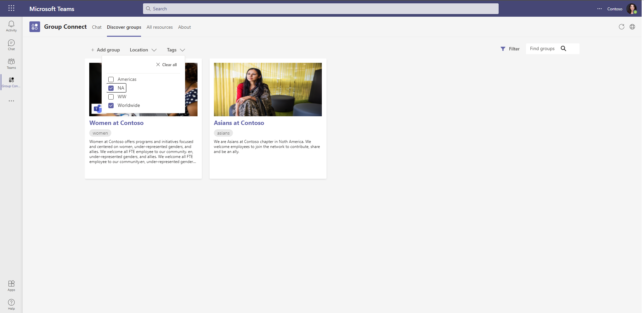This screenshot has height=313, width=644.
Task: Click the Microsoft Teams title text
Action: pyautogui.click(x=52, y=9)
